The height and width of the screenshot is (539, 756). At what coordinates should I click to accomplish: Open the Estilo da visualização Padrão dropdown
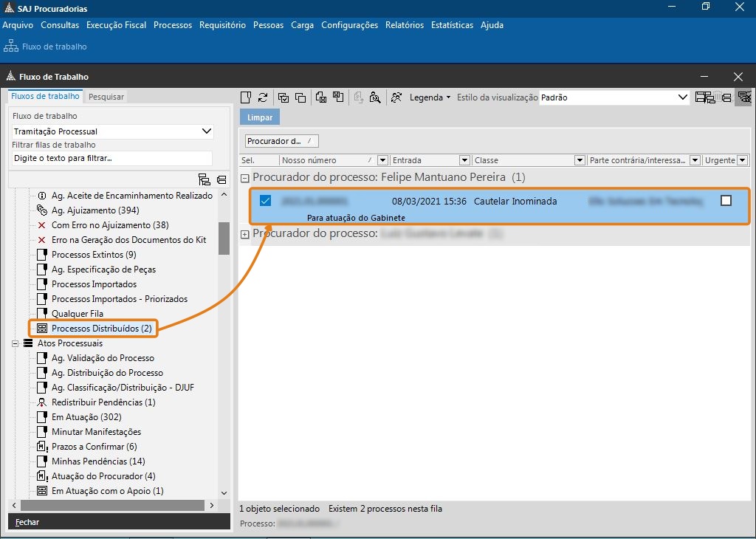click(683, 97)
